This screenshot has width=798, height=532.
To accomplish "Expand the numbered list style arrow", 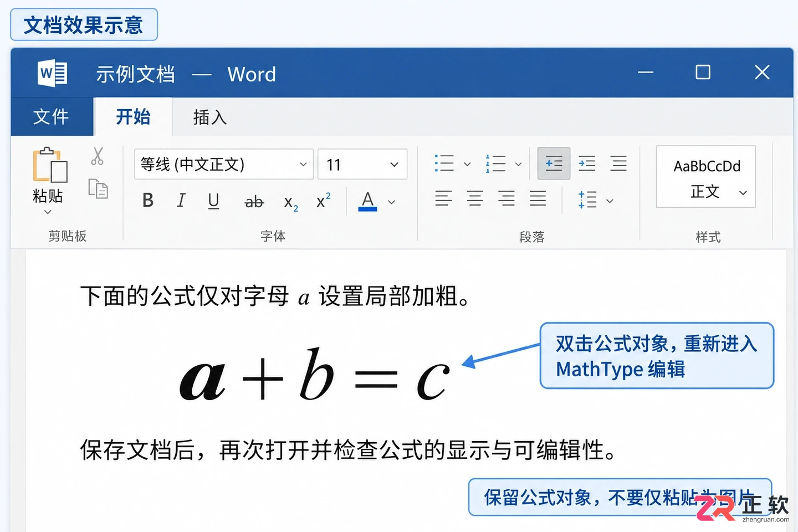I will tap(518, 164).
